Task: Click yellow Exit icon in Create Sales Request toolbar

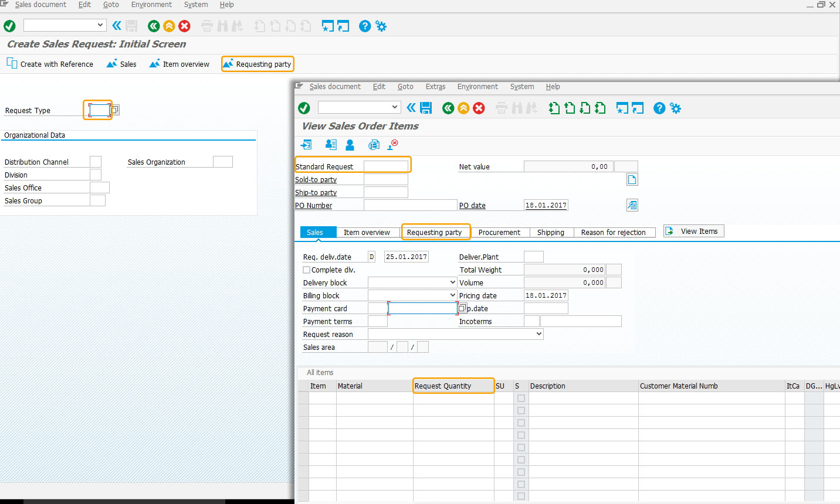Action: click(169, 26)
